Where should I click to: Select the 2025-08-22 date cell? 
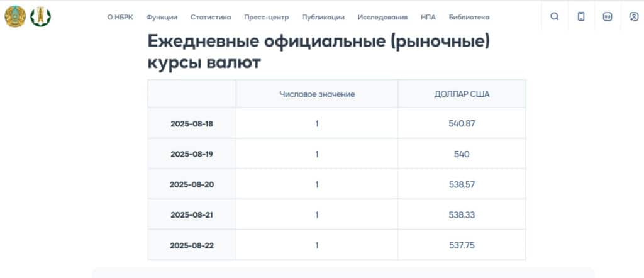[192, 245]
